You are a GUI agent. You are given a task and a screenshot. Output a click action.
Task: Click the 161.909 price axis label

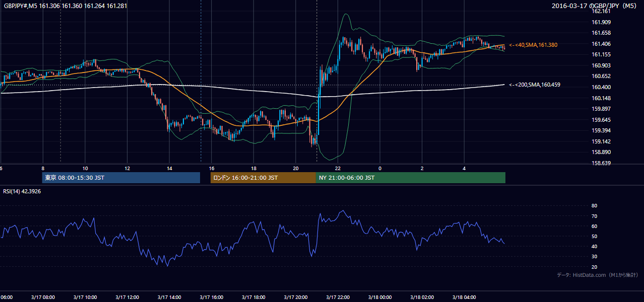pos(601,22)
